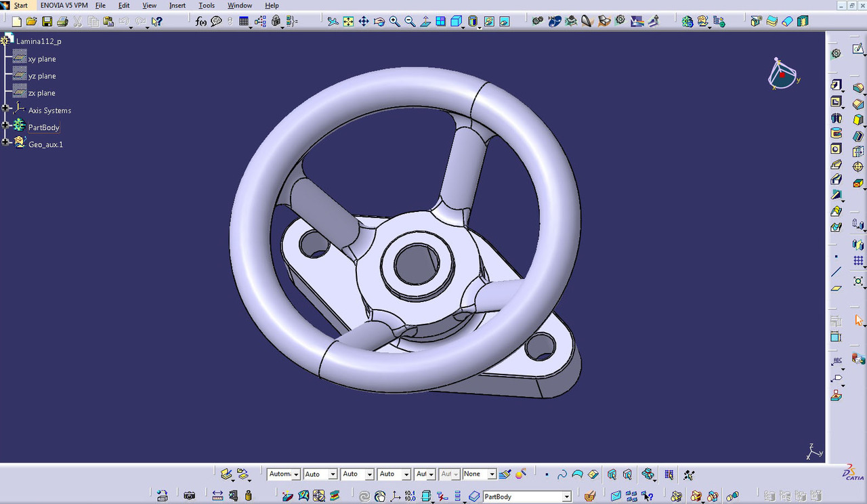
Task: Expand the PartBody node
Action: tap(5, 125)
